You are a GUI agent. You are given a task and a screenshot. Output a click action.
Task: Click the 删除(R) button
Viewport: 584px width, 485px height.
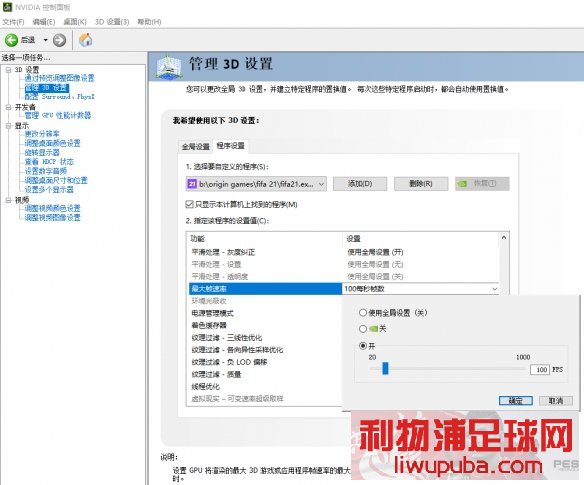421,184
